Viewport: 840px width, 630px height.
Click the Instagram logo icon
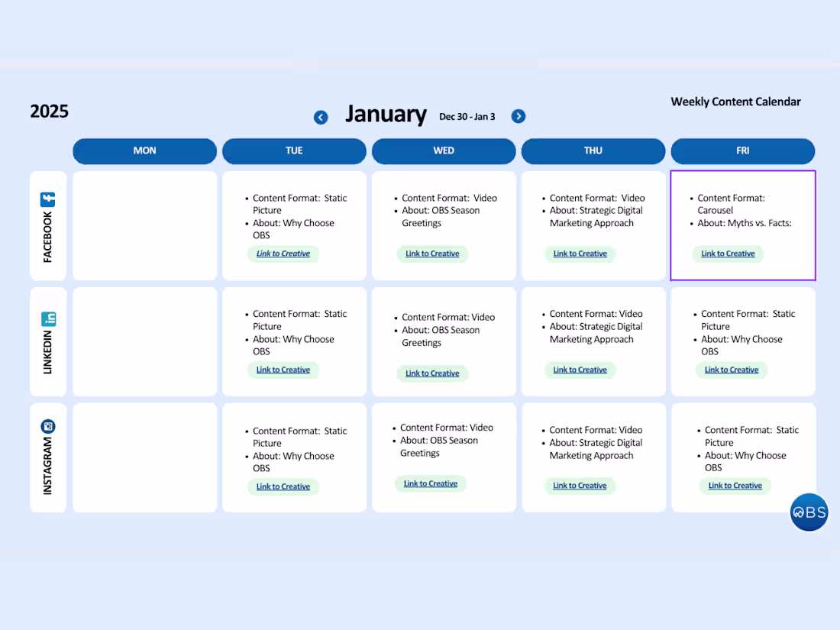48,427
